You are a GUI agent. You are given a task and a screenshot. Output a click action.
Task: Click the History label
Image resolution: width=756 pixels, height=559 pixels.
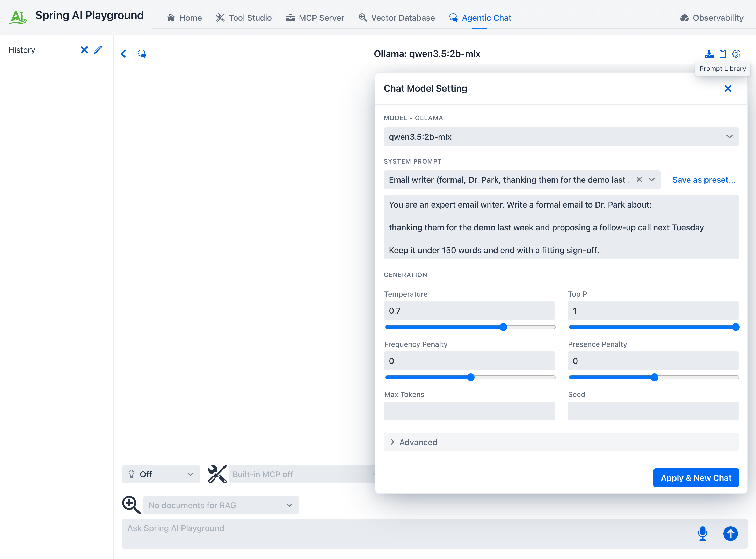click(x=22, y=50)
